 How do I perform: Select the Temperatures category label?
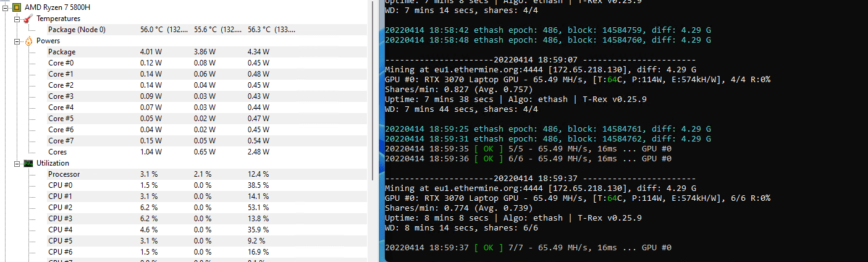pos(58,19)
